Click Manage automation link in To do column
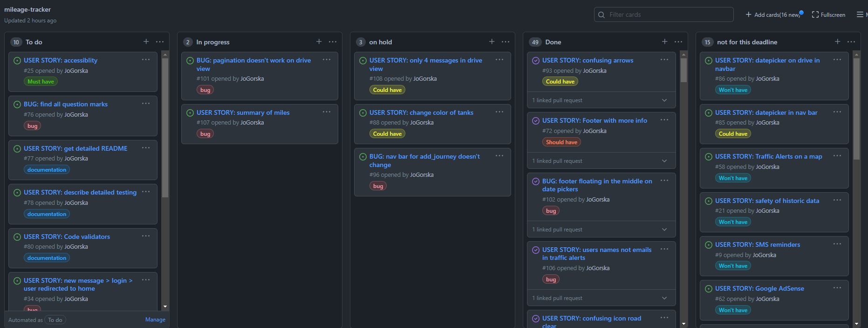This screenshot has height=328, width=868. tap(155, 320)
